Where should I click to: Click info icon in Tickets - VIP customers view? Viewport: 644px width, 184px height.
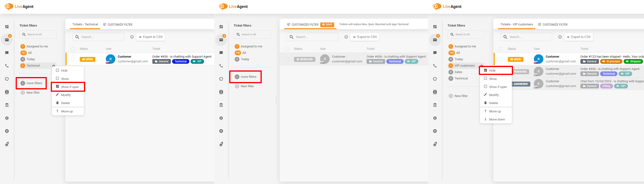pos(560,37)
